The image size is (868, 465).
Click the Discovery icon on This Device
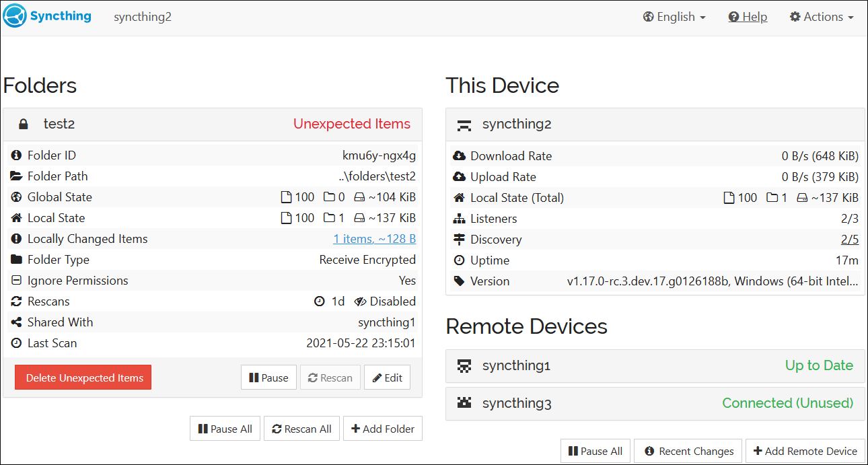[x=459, y=239]
